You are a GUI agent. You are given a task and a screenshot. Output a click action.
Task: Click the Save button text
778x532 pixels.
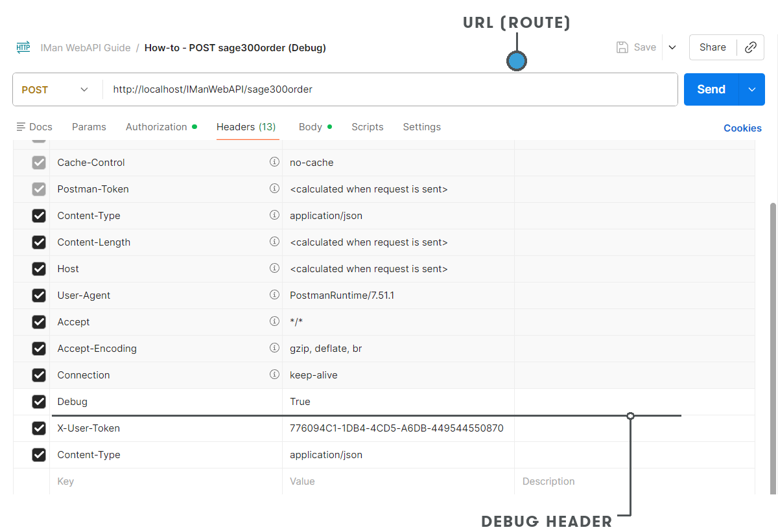[x=645, y=47]
